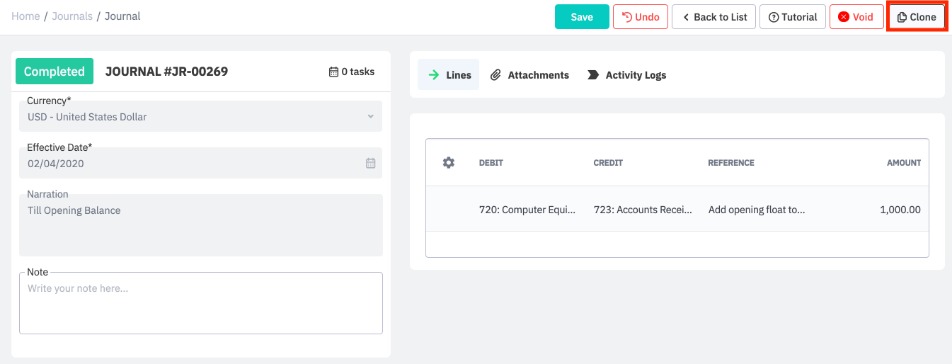Viewport: 952px width, 364px height.
Task: Expand the Currency dropdown chevron
Action: click(x=370, y=116)
